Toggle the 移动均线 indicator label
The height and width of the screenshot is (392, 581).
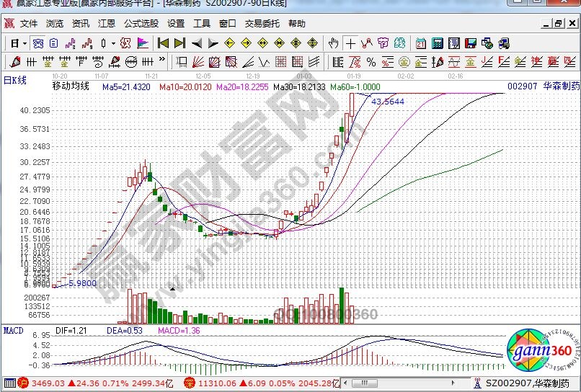coord(71,86)
